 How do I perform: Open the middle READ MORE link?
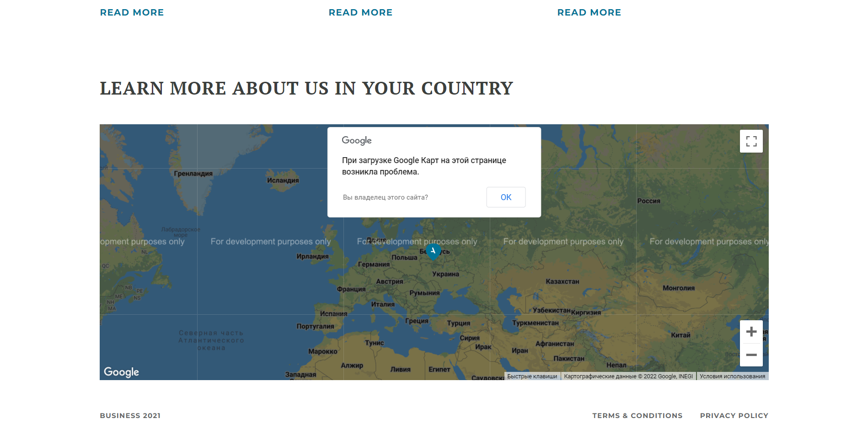click(x=360, y=12)
